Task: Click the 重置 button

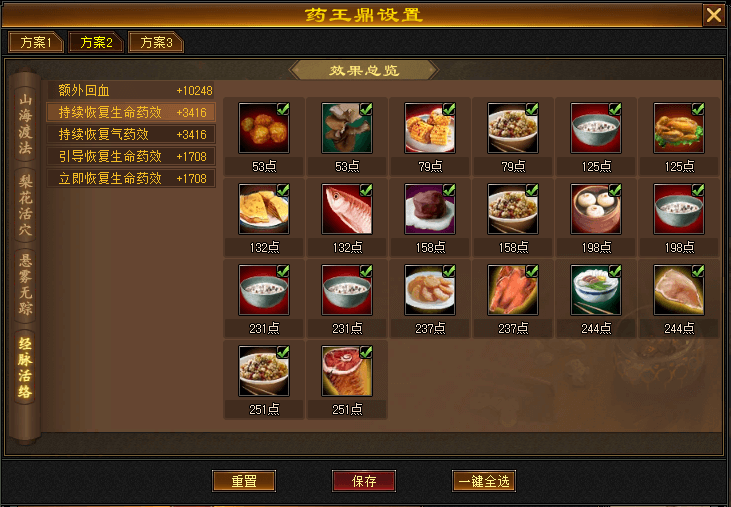Action: click(x=244, y=481)
